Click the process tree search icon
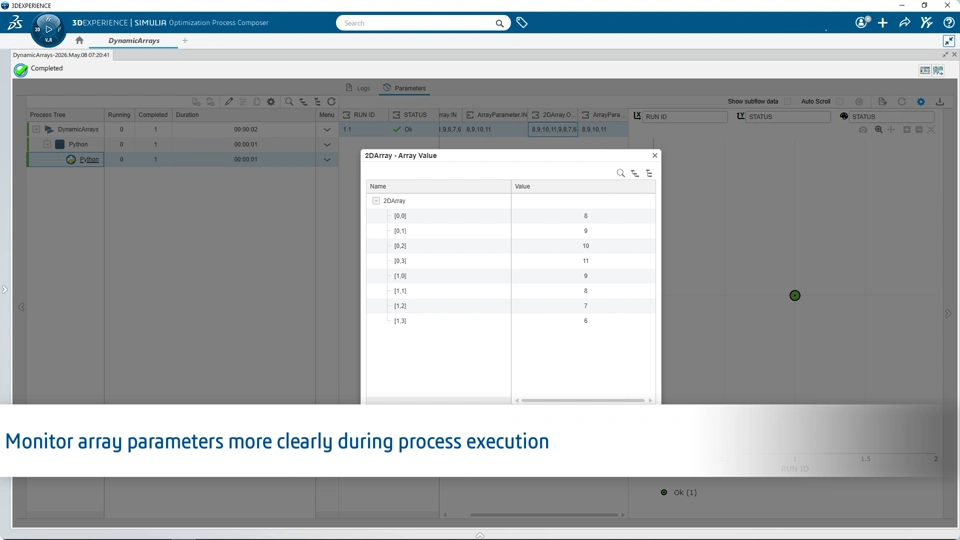This screenshot has width=960, height=540. tap(289, 102)
